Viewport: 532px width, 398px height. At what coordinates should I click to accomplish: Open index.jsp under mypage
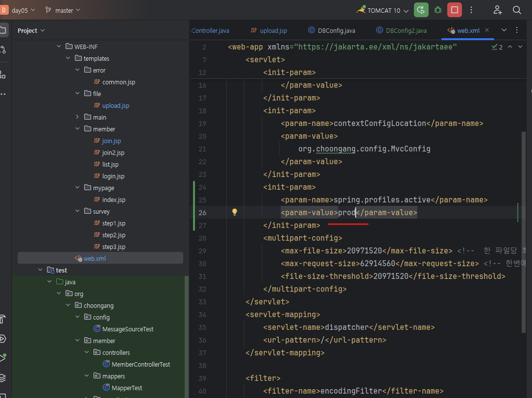point(114,199)
